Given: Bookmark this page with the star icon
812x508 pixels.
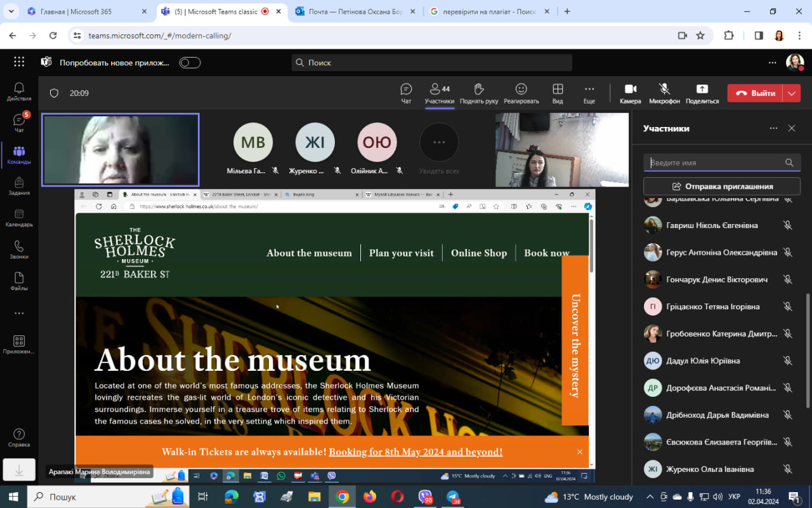Looking at the screenshot, I should pyautogui.click(x=700, y=36).
